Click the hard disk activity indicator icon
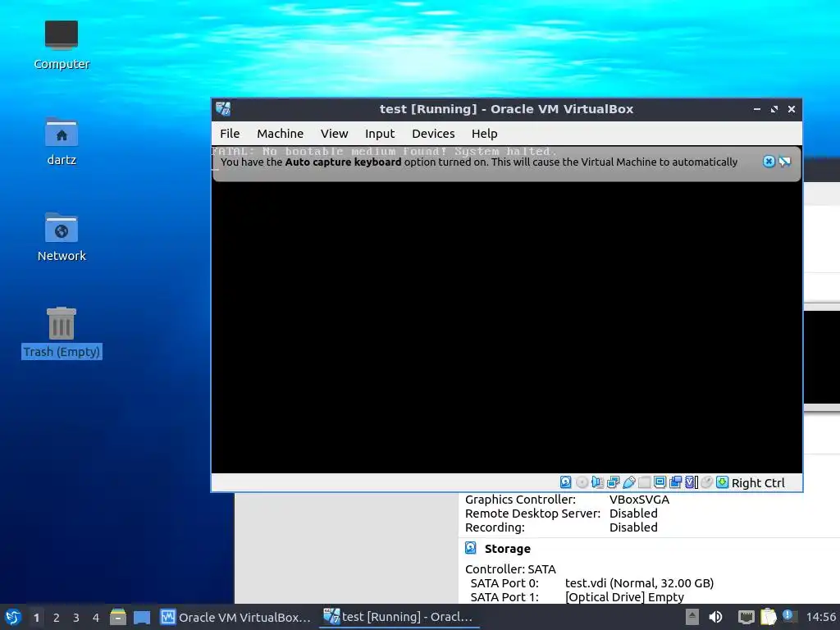This screenshot has width=840, height=630. tap(566, 482)
